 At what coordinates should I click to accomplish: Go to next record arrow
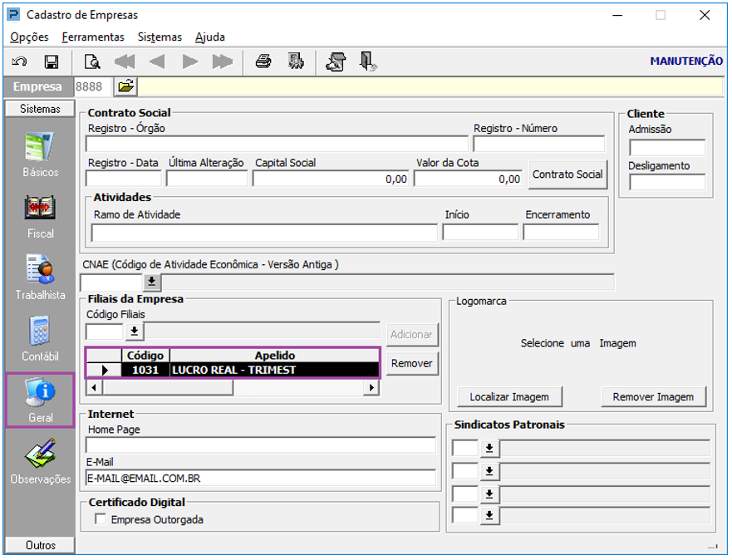[190, 61]
